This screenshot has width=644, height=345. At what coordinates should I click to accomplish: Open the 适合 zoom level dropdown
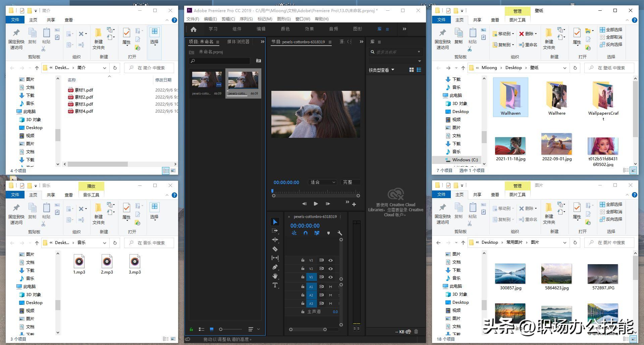pos(323,182)
